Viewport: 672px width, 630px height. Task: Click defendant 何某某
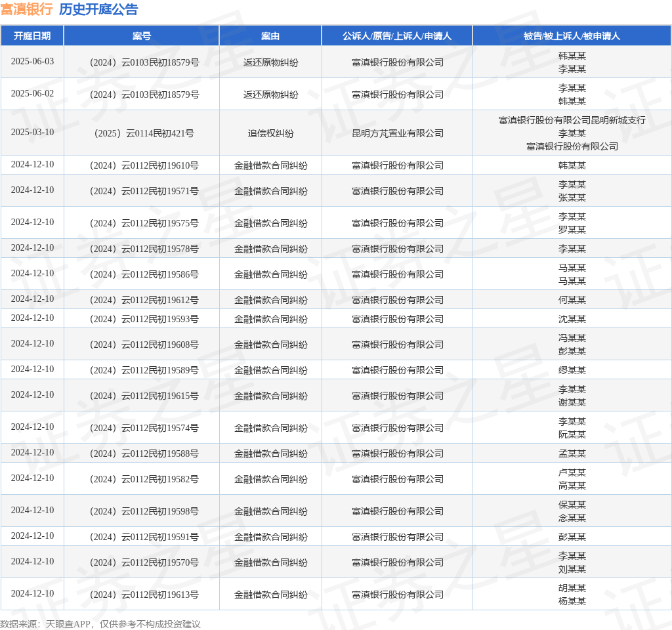tap(572, 300)
